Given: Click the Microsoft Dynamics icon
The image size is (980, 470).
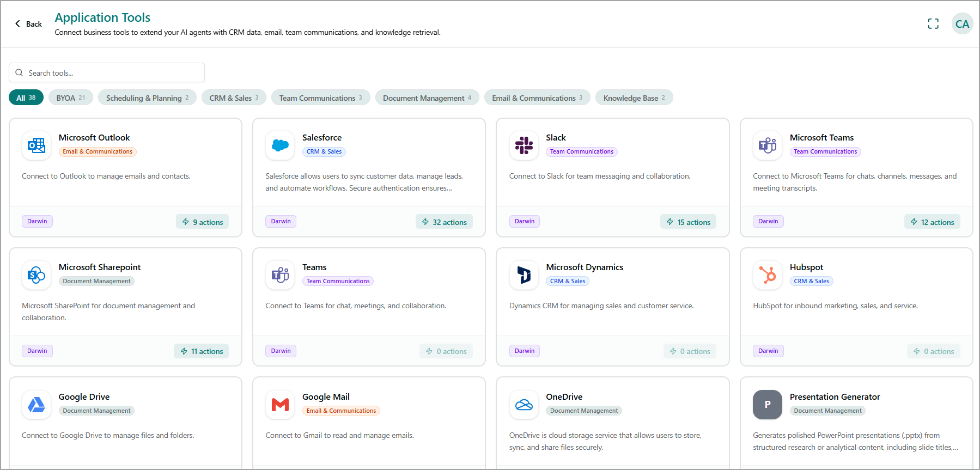Looking at the screenshot, I should coord(524,275).
